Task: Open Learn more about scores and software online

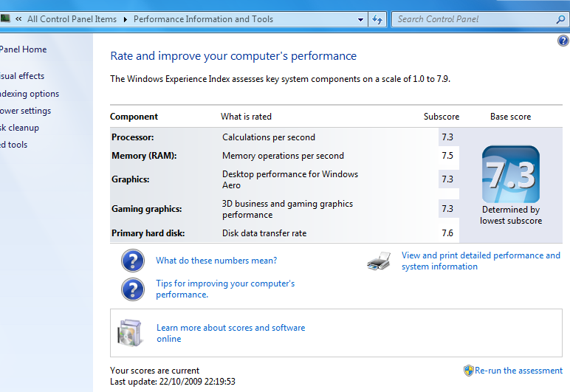Action: 230,333
